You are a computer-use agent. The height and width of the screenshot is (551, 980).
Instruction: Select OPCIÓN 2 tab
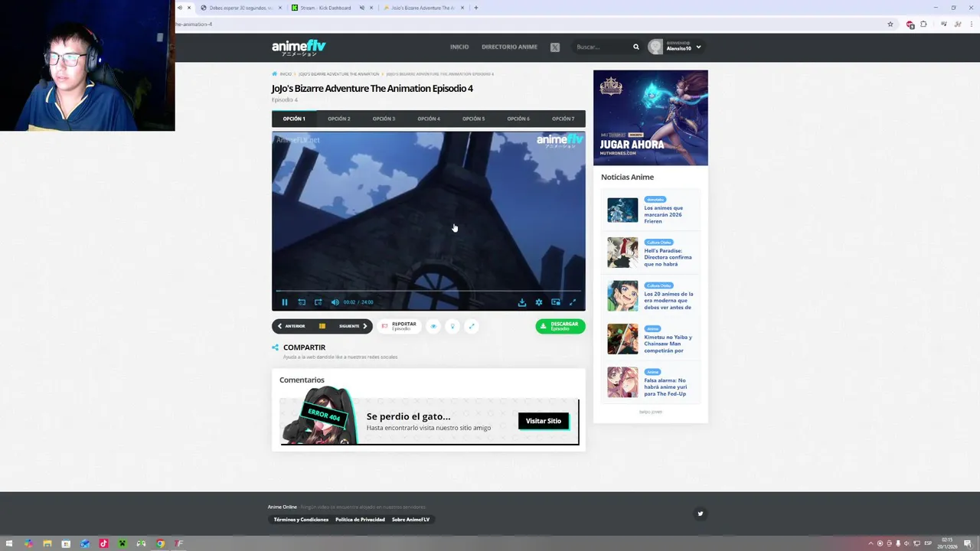(x=339, y=119)
